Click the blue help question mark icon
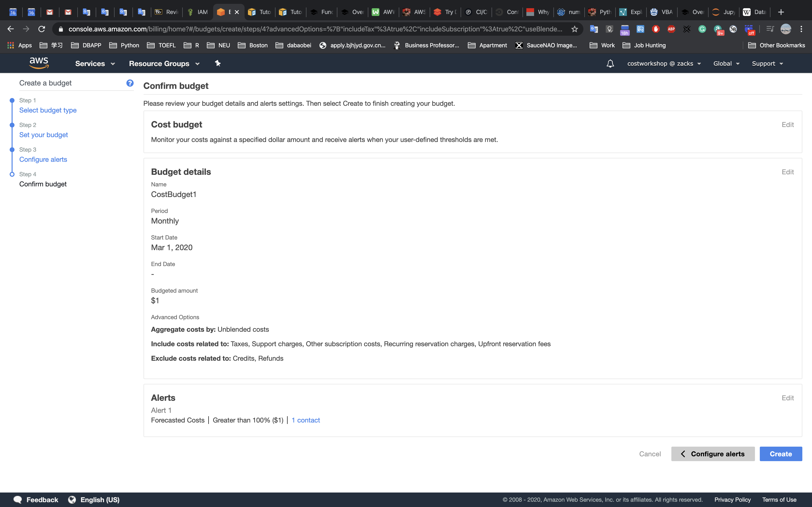The image size is (812, 507). pos(130,83)
